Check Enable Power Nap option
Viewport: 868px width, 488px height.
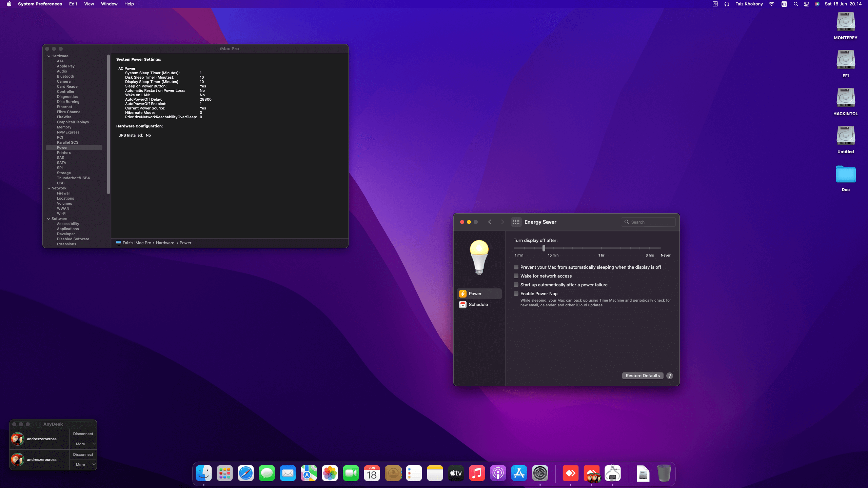(516, 293)
